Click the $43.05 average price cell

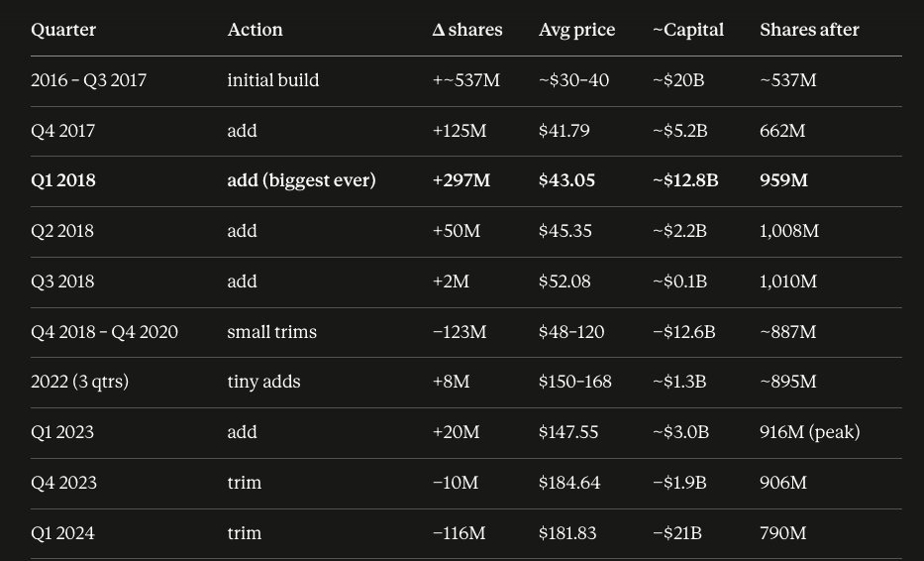tap(566, 180)
